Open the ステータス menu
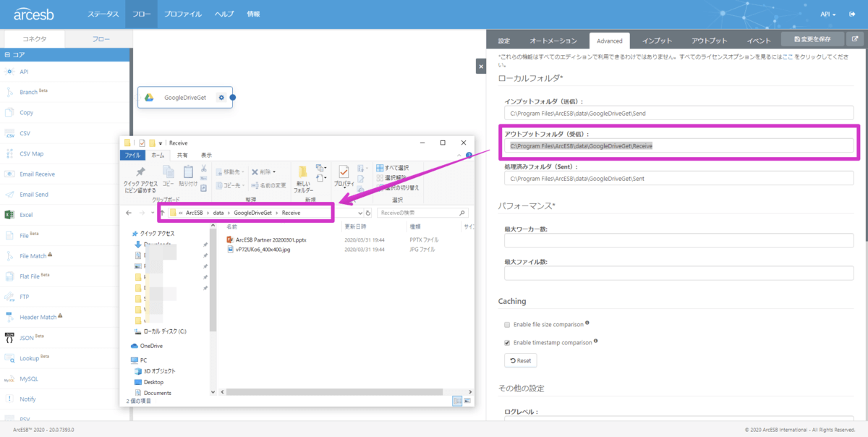The image size is (868, 437). pos(103,14)
